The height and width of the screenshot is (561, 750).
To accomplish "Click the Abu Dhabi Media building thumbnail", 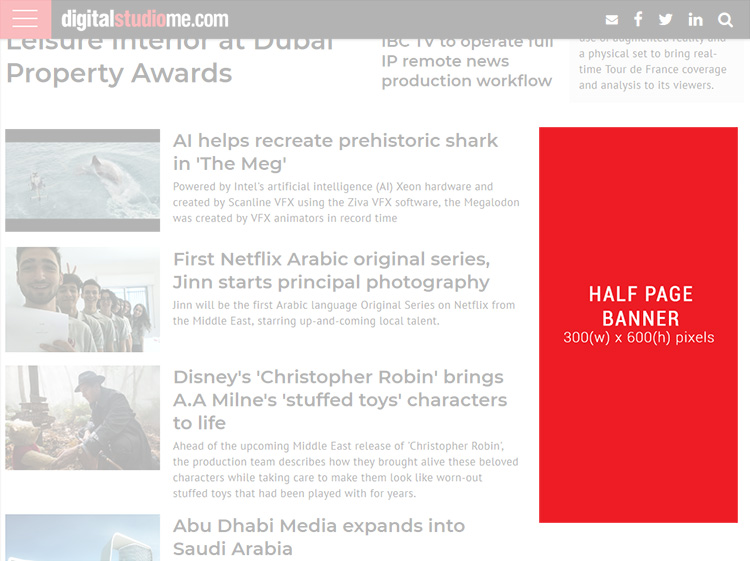I will [x=83, y=538].
